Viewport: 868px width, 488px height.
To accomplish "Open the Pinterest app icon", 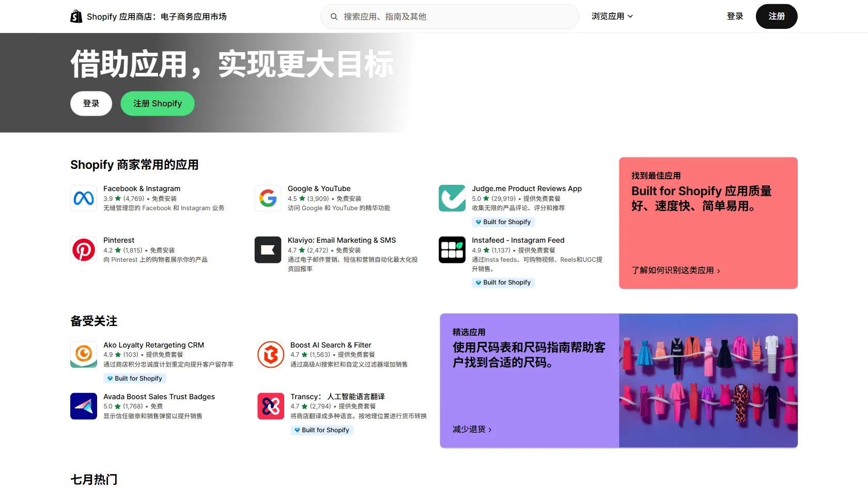I will [84, 250].
